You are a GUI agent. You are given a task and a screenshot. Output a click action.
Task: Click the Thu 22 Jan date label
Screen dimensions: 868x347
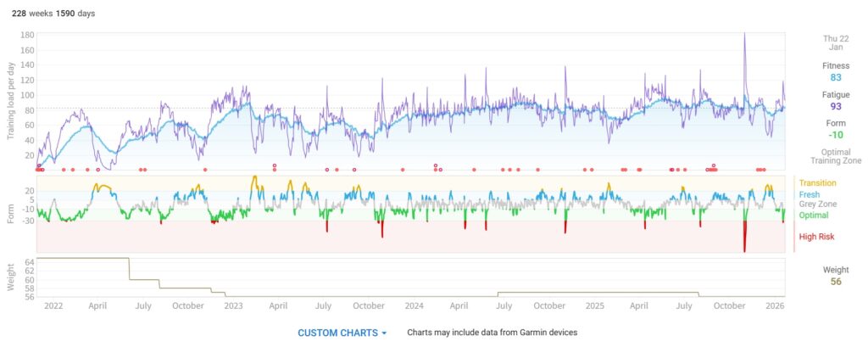pos(835,43)
